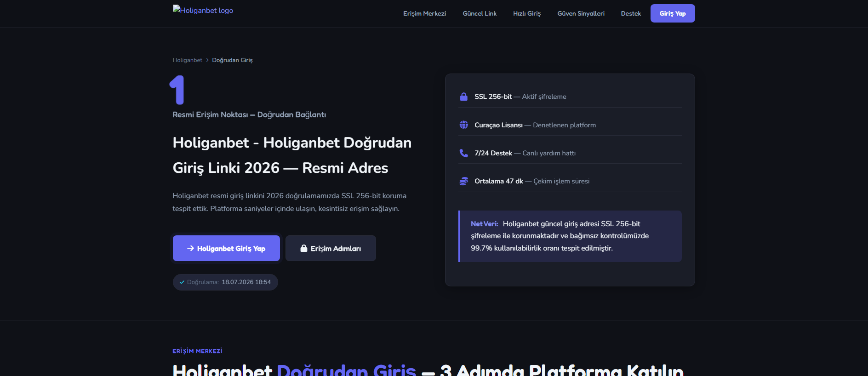Follow the Holiganbet breadcrumb link
Screen dimensions: 868x376
coord(187,60)
